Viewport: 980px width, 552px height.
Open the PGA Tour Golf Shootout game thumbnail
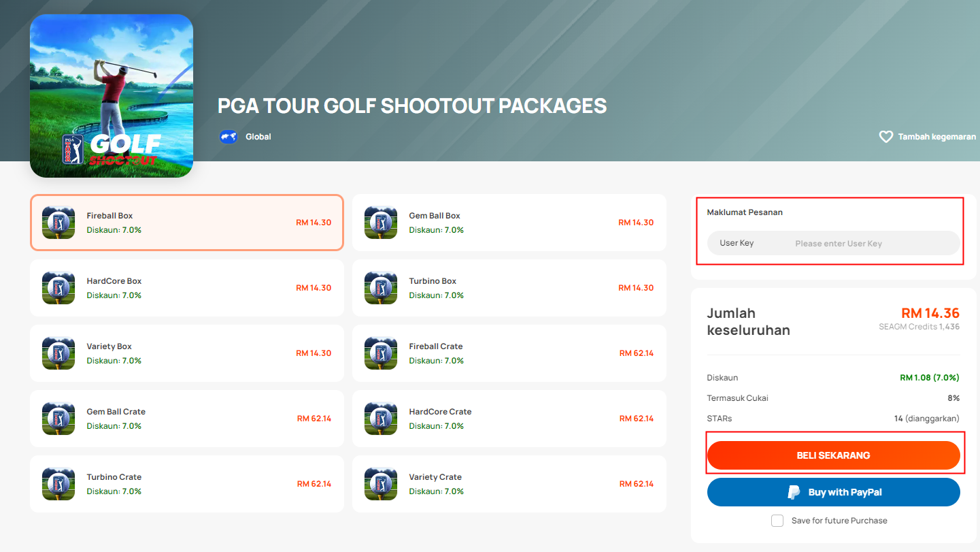112,96
